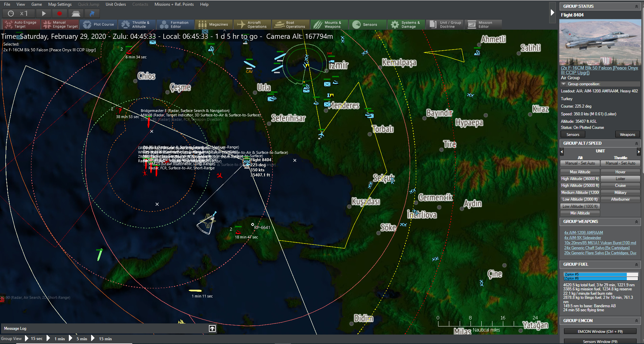
Task: Click the Zipkin #5 fuel bar
Action: [x=597, y=274]
